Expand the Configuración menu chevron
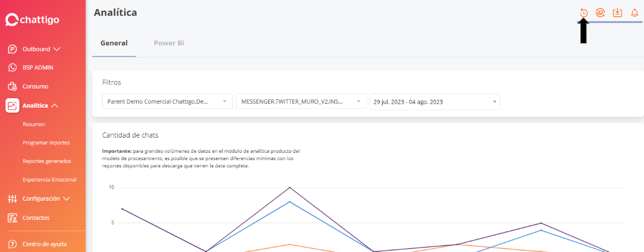 coord(66,198)
